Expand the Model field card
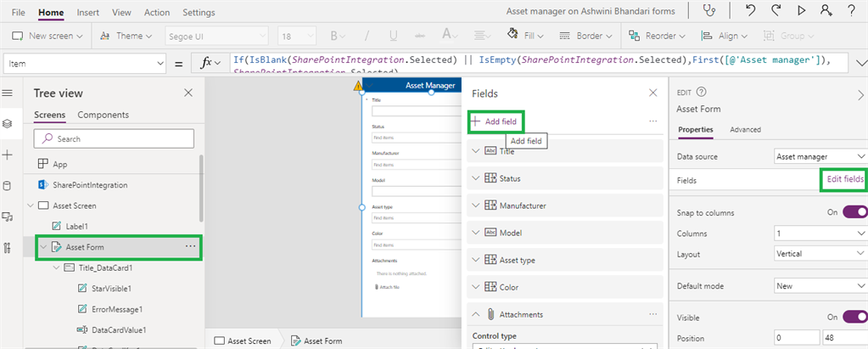 pyautogui.click(x=476, y=233)
